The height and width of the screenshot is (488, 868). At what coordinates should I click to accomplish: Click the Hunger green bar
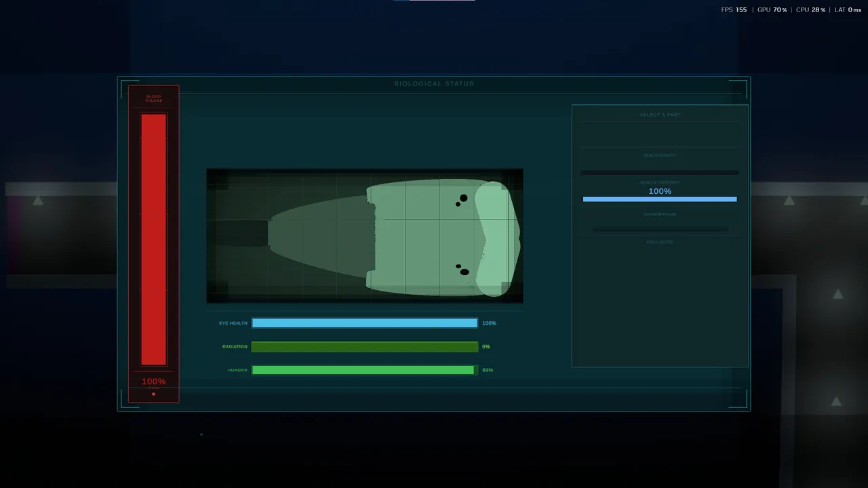pyautogui.click(x=365, y=370)
